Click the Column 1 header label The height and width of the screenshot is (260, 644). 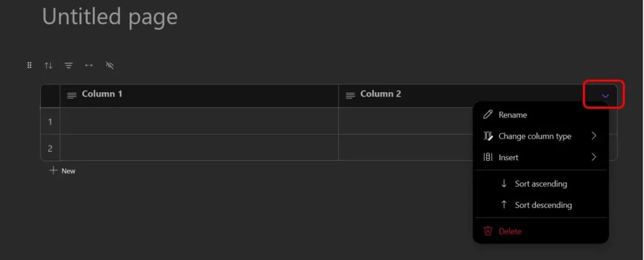coord(102,94)
